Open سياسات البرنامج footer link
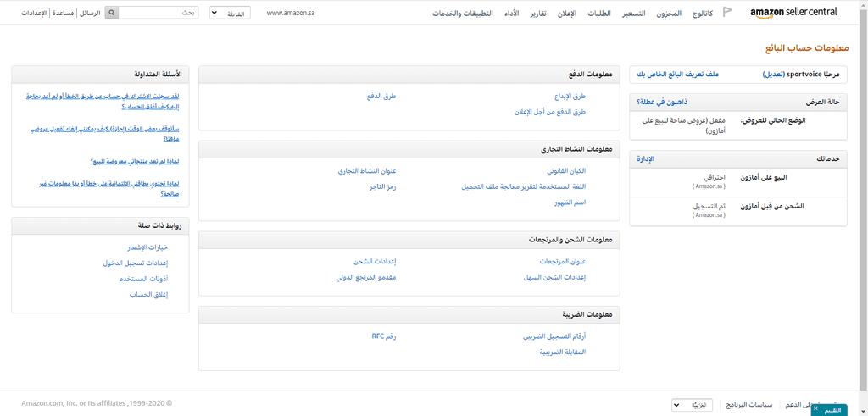The image size is (868, 416). [x=749, y=406]
